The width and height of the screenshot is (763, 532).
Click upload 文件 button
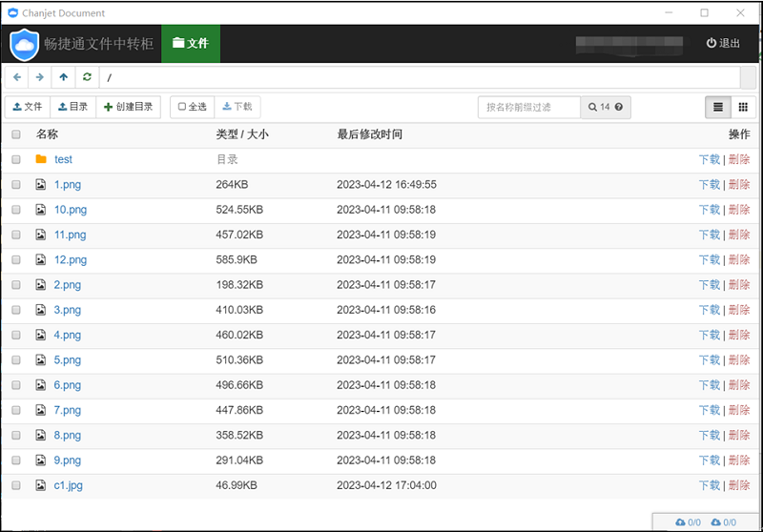tap(28, 107)
